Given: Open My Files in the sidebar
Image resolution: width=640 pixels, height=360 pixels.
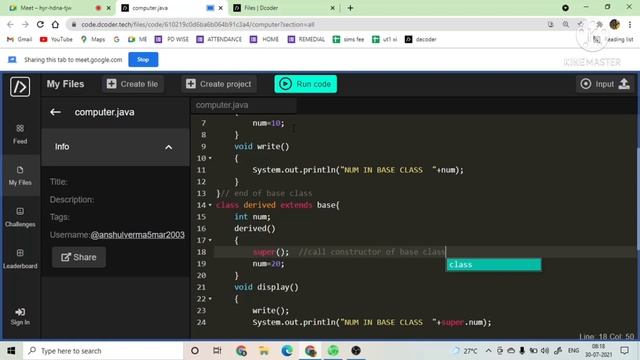Looking at the screenshot, I should (20, 176).
